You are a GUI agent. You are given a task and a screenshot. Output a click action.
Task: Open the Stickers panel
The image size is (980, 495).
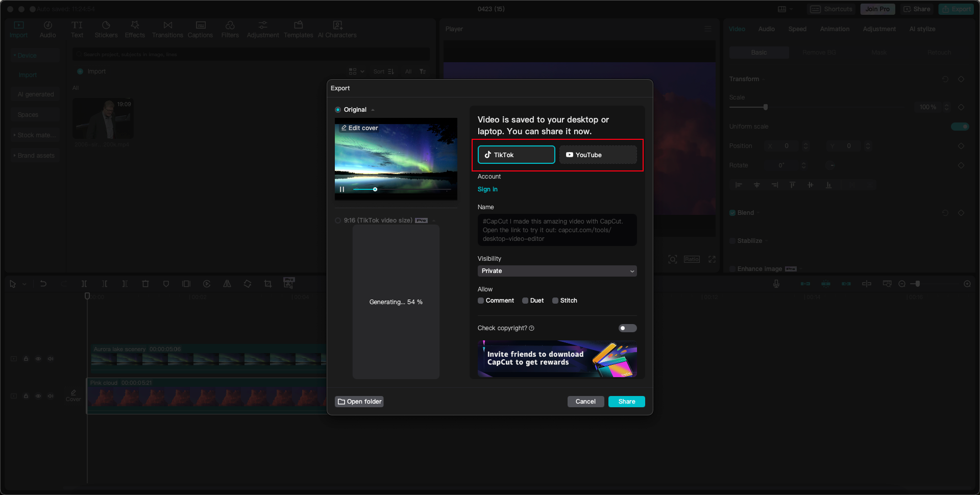[x=106, y=29]
